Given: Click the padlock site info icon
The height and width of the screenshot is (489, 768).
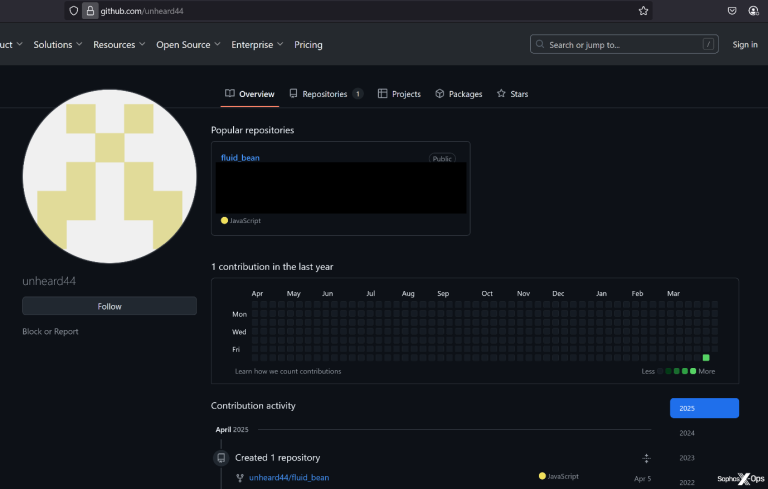Looking at the screenshot, I should [x=90, y=11].
